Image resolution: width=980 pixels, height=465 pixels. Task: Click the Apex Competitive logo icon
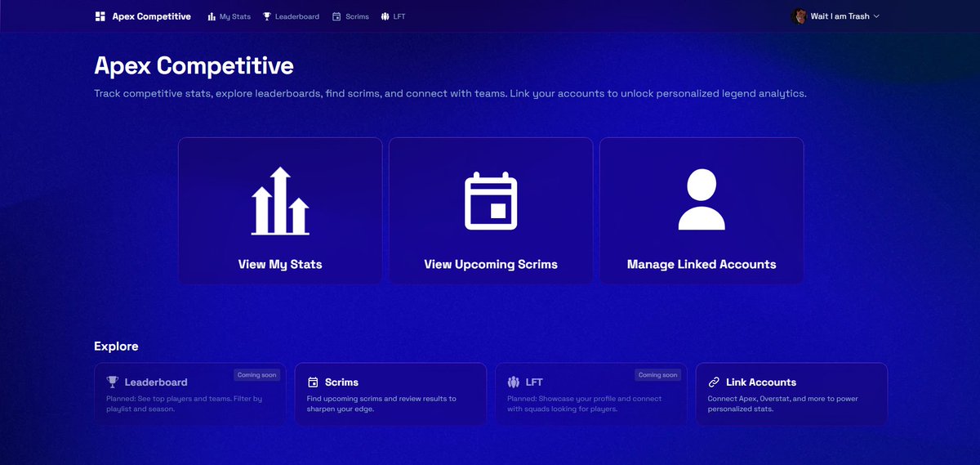coord(100,16)
